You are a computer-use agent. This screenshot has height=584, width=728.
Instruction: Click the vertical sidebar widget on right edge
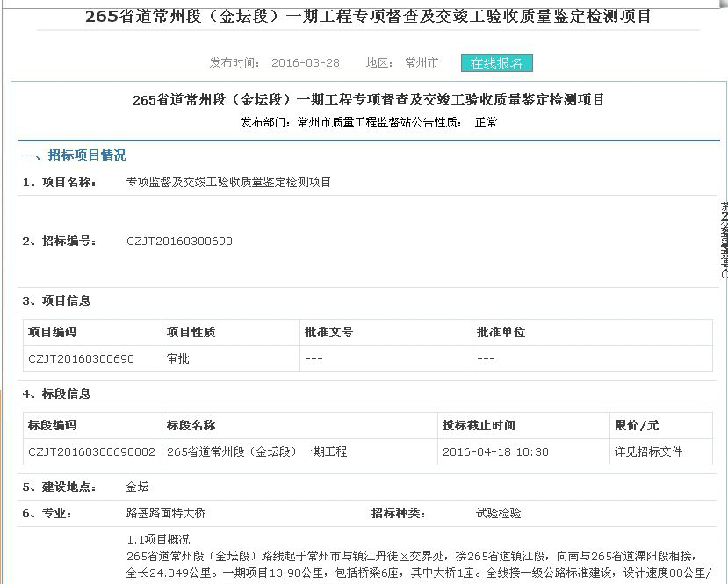723,241
